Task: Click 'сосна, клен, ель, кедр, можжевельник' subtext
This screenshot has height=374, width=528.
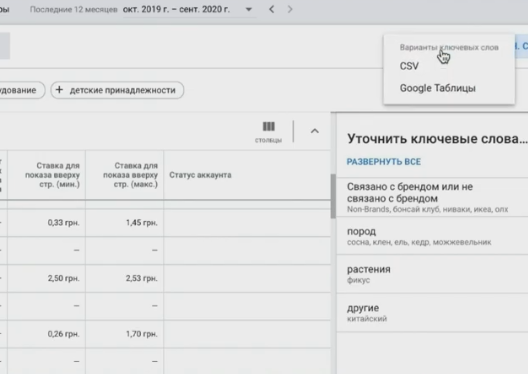Action: [419, 242]
